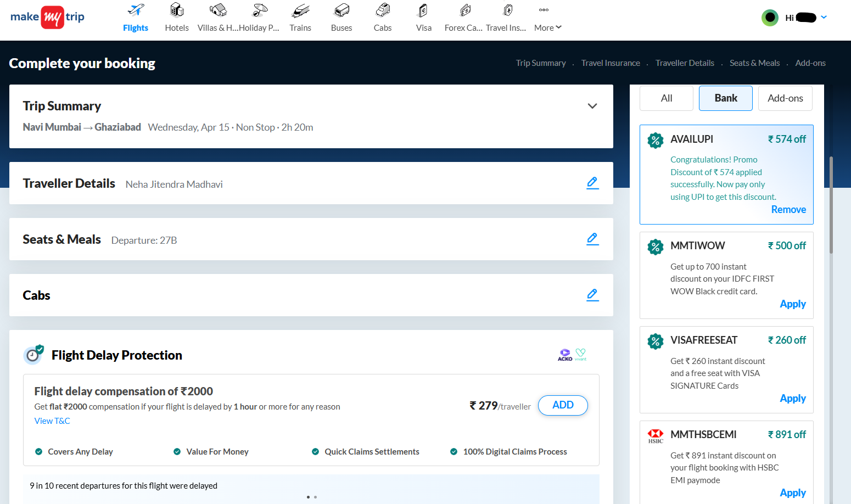The width and height of the screenshot is (851, 504).
Task: Remove the applied AVAILUPI promo code
Action: [788, 210]
